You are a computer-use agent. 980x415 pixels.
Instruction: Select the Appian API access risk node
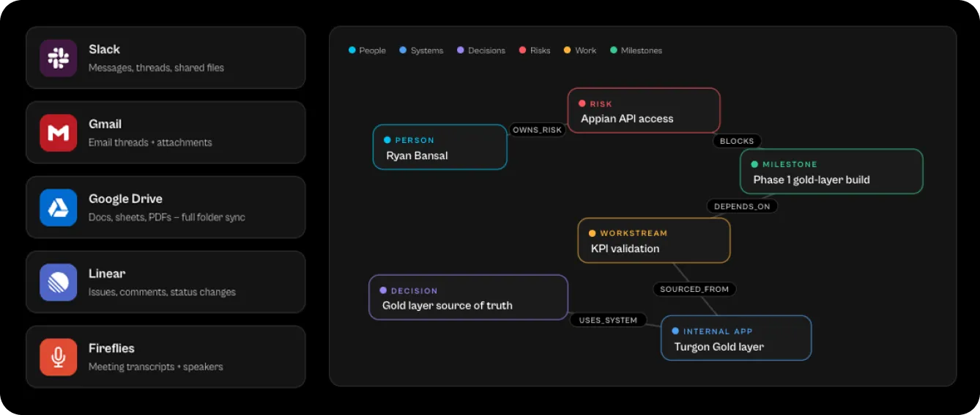tap(644, 111)
